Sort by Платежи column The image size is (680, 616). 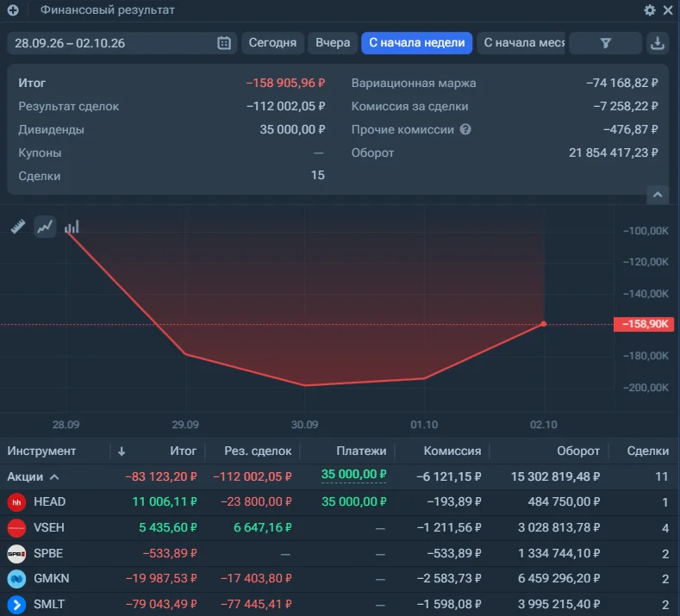pos(361,451)
